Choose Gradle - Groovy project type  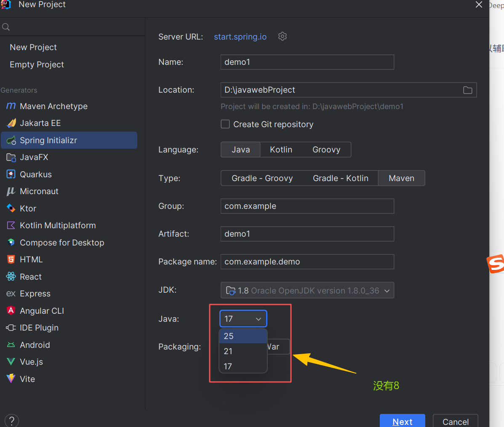coord(262,178)
